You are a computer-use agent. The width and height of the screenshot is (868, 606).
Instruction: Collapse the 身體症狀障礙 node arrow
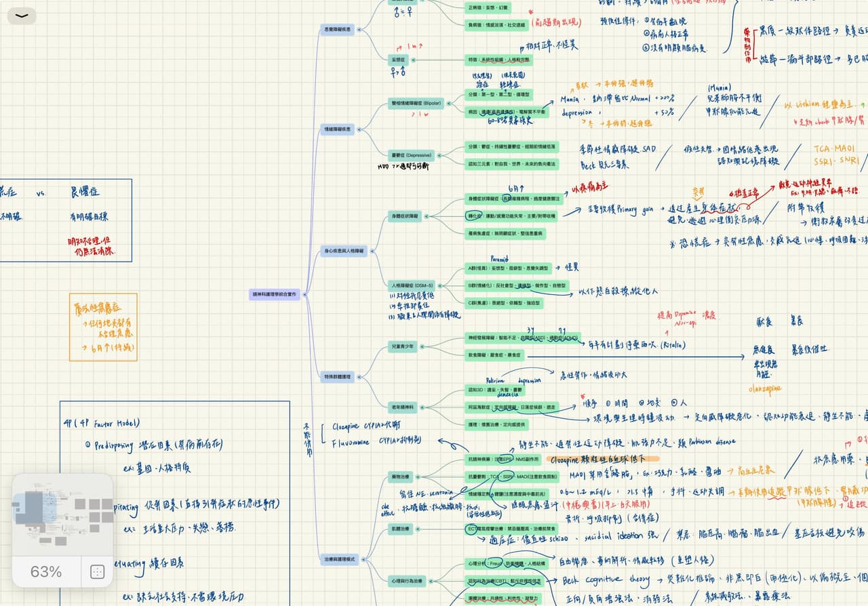point(426,216)
